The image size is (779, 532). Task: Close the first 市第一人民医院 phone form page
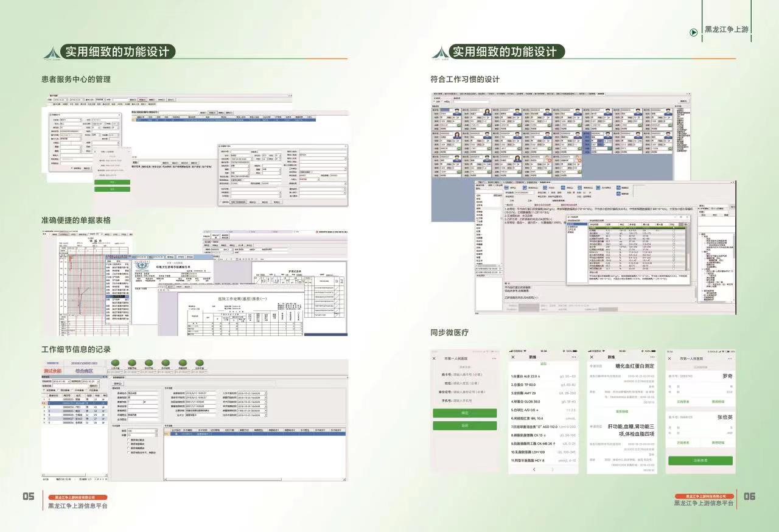point(434,359)
